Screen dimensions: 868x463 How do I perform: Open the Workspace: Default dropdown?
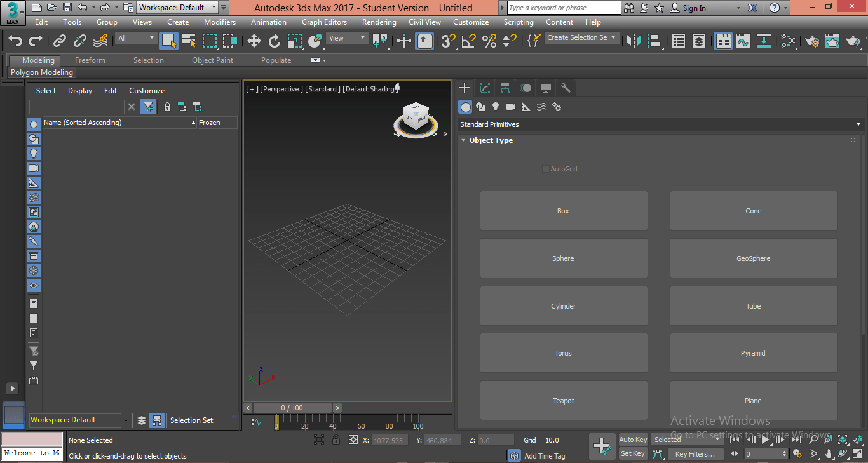(178, 8)
